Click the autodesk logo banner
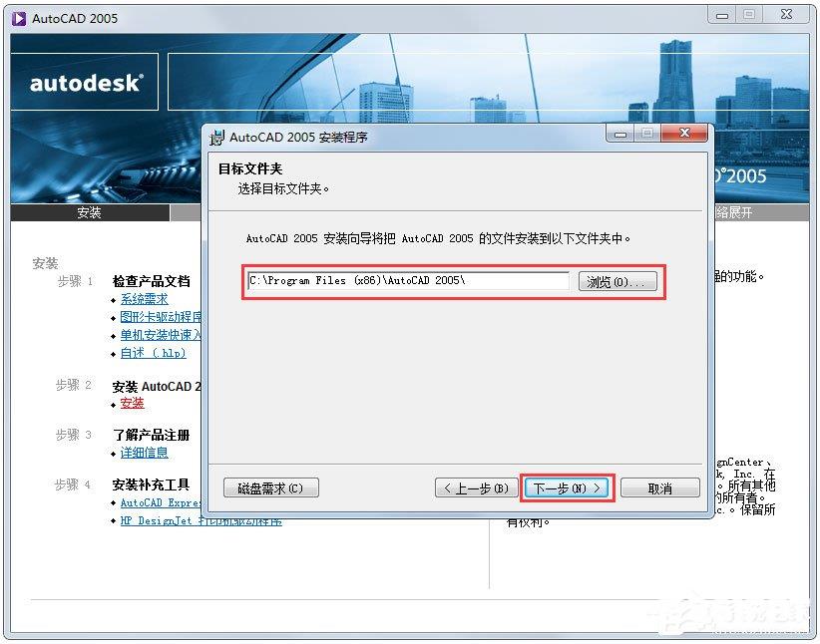This screenshot has width=820, height=644. click(85, 83)
